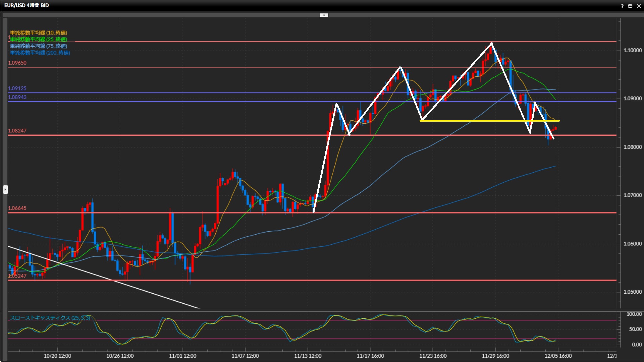Expand the top toolbar dropdown arrow
This screenshot has height=362, width=644.
point(324,15)
